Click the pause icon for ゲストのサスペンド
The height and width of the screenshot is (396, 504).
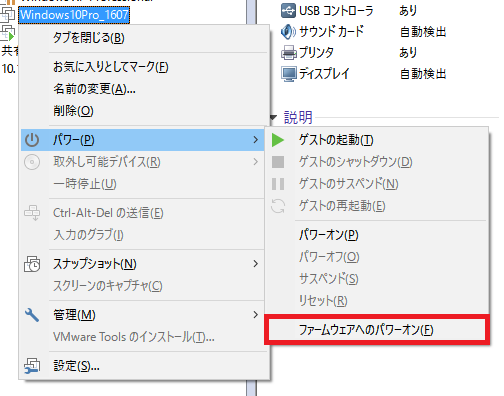pyautogui.click(x=278, y=184)
